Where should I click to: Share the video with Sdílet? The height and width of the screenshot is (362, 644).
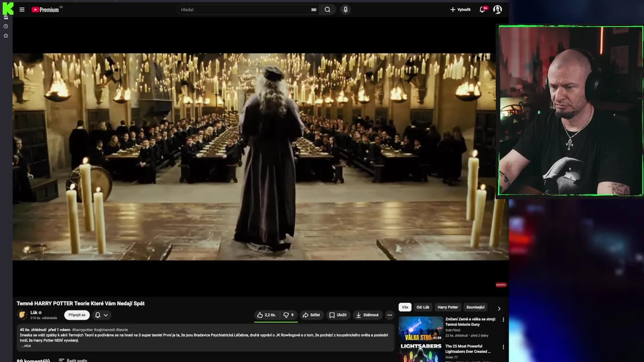[x=311, y=315]
